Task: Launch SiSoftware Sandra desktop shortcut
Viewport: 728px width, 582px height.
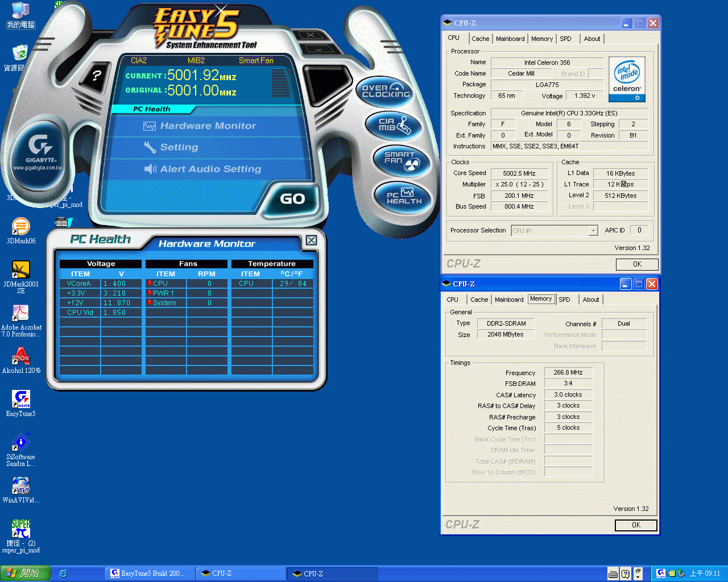Action: (x=21, y=450)
